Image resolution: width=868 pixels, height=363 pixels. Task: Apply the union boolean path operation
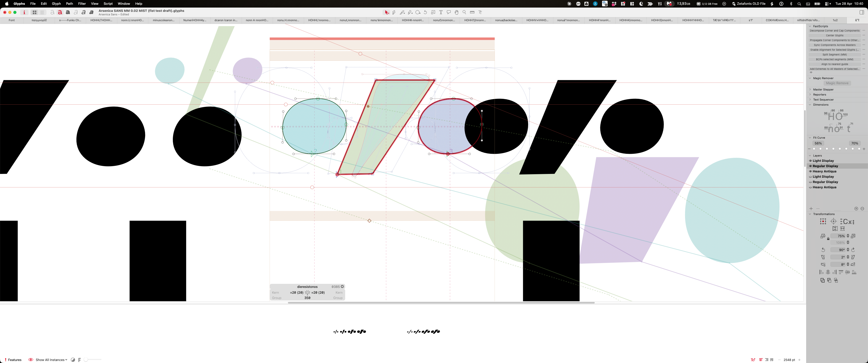[823, 280]
